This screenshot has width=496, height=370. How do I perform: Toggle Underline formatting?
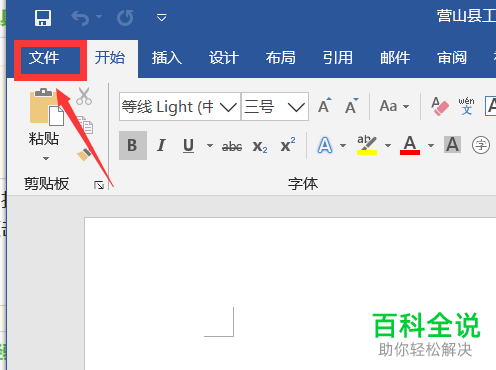[189, 145]
